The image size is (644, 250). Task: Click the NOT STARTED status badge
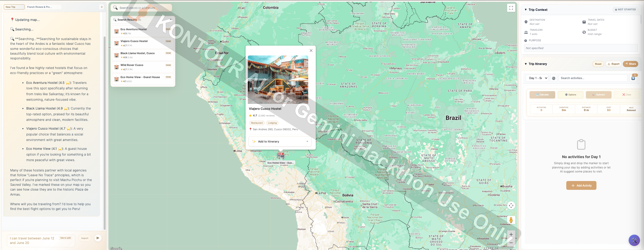coord(625,10)
